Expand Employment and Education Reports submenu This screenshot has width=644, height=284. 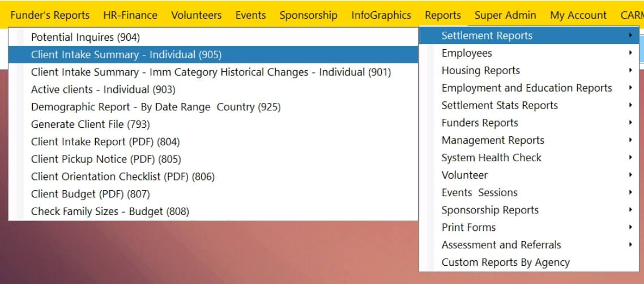point(527,88)
